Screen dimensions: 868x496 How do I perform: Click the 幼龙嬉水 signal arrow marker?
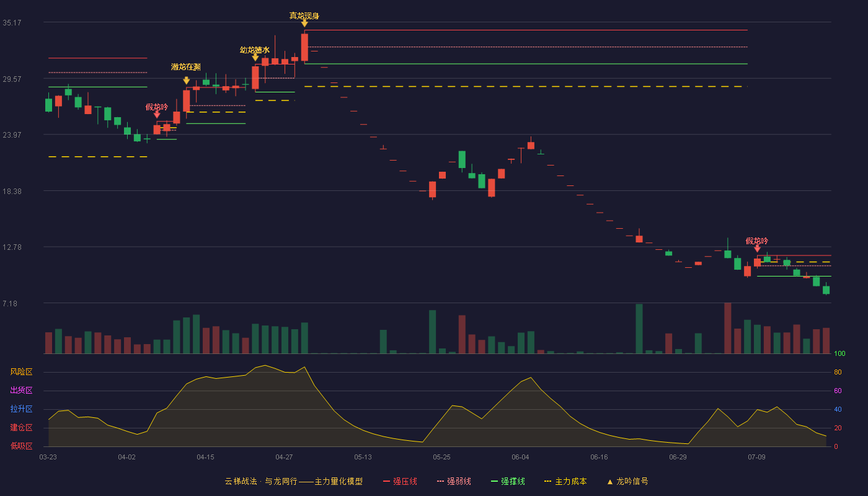tap(255, 58)
